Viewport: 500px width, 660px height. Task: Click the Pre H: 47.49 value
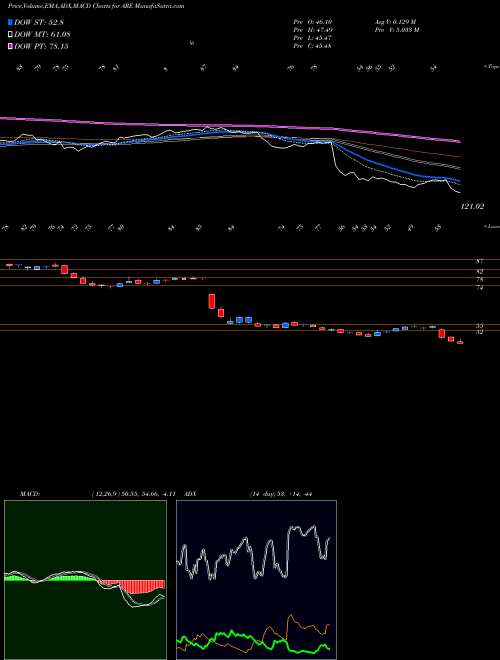[313, 29]
